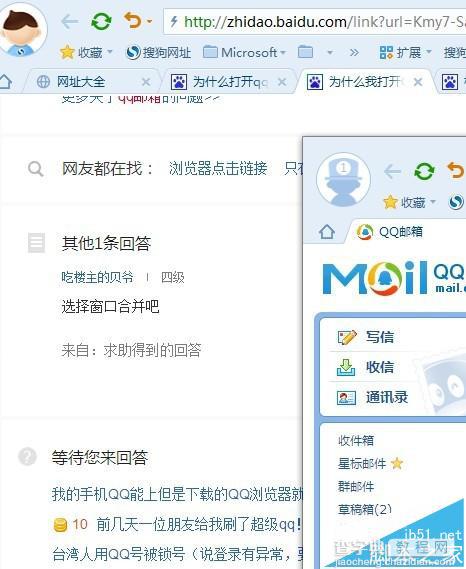Close the 网址大全 tab
The image size is (466, 569).
[146, 82]
